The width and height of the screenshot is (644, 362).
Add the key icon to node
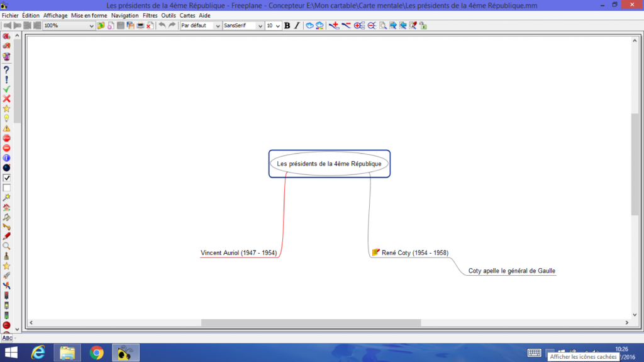tap(6, 226)
